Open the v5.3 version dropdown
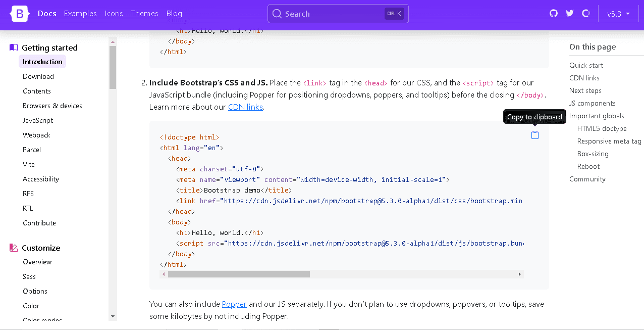This screenshot has width=644, height=330. [618, 14]
